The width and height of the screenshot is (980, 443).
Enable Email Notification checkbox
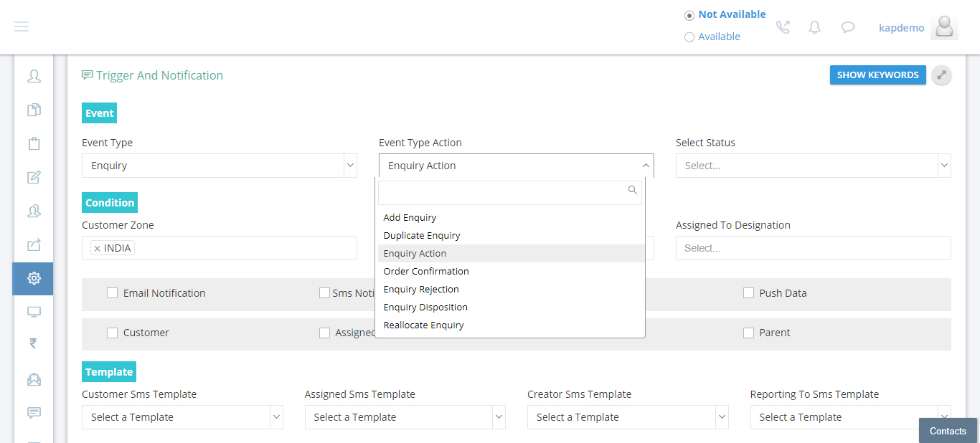click(112, 292)
